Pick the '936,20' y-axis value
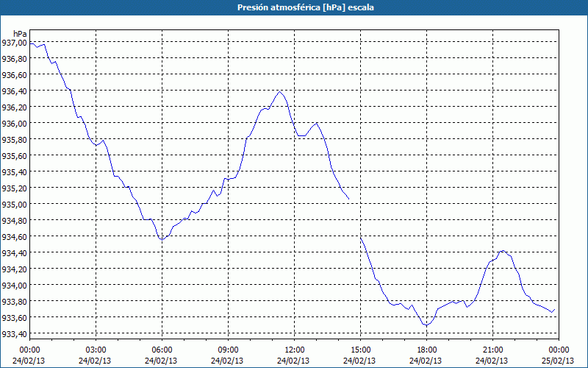Viewport: 588px width, 368px height. pyautogui.click(x=15, y=107)
